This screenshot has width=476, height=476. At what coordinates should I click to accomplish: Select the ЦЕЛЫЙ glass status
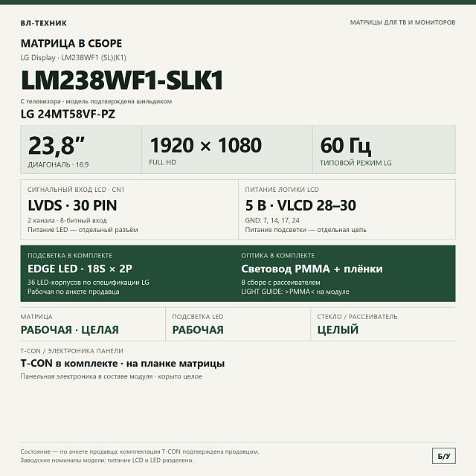[x=338, y=330]
